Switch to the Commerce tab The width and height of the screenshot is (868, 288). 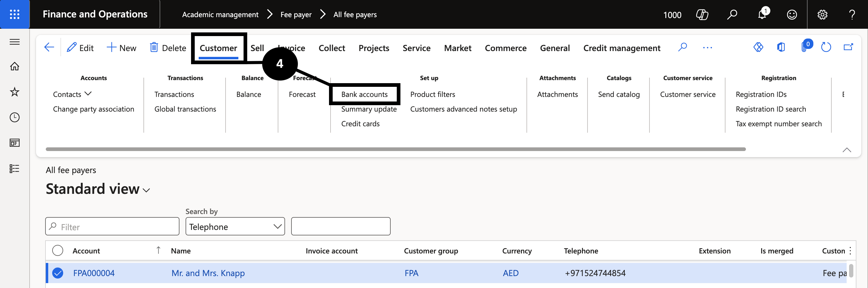tap(505, 48)
